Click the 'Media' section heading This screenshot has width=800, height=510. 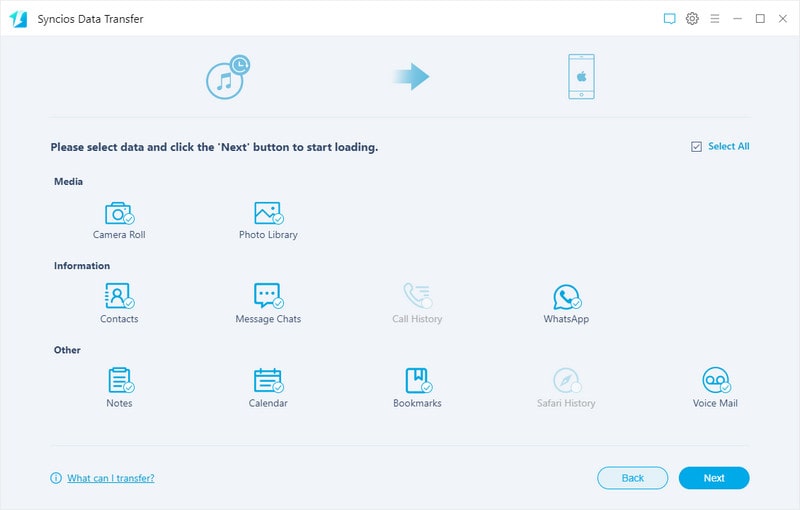68,182
